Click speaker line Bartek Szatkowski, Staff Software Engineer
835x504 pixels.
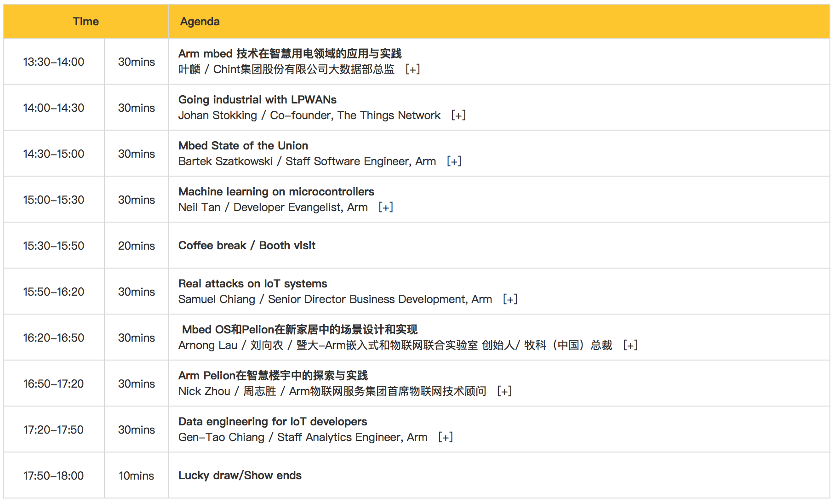(307, 161)
